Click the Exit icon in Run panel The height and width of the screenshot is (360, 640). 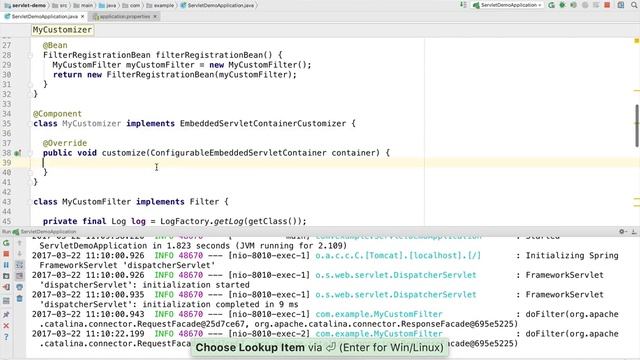(x=6, y=287)
